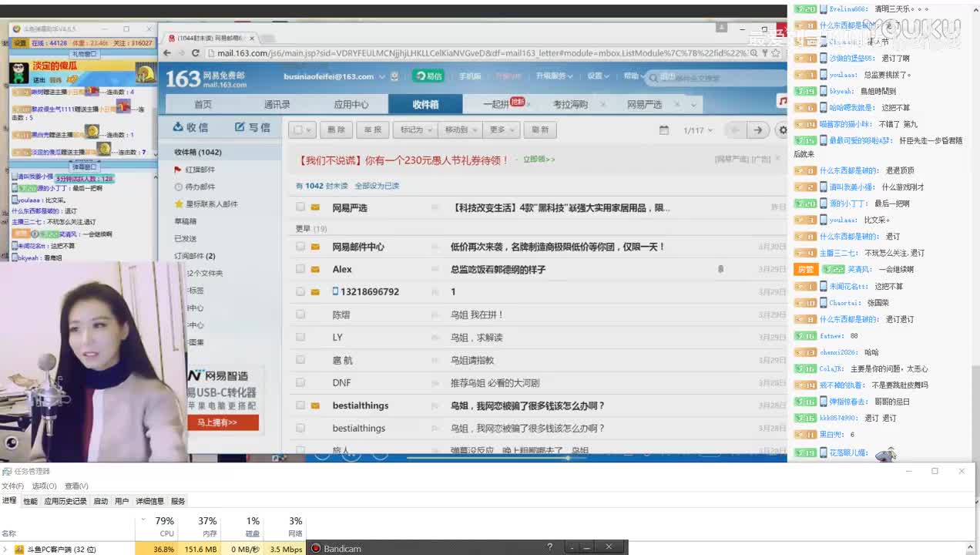This screenshot has width=980, height=555.
Task: Switch to the 首页 tab
Action: click(203, 105)
